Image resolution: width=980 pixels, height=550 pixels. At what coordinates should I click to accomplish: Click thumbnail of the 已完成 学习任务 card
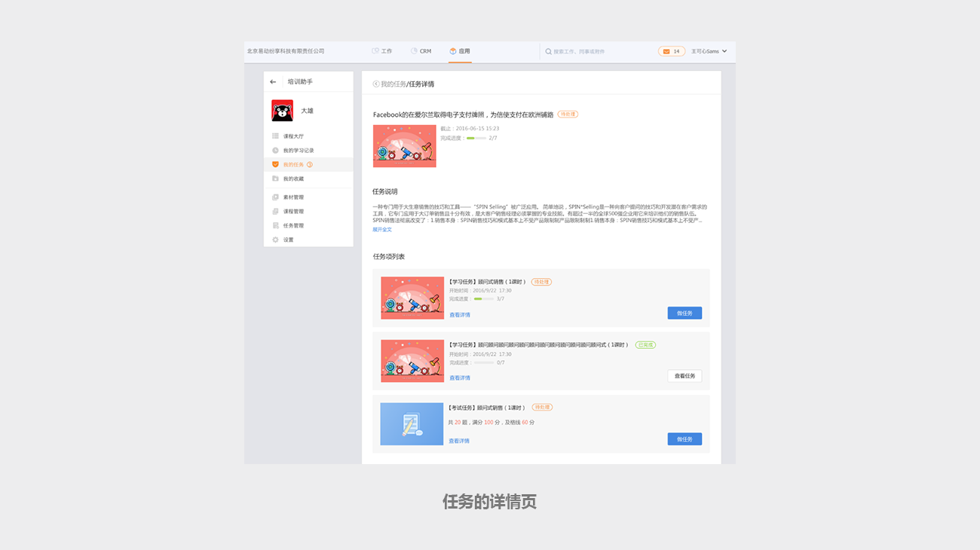(x=412, y=361)
